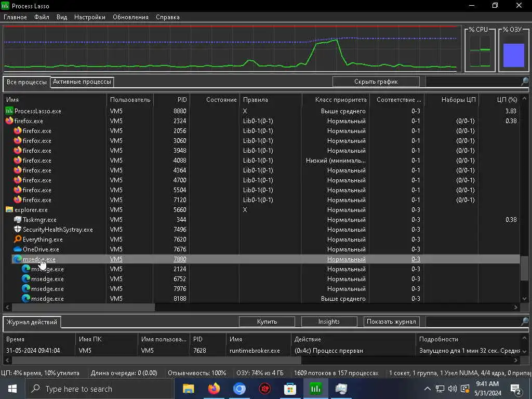Open the volume control in system tray
Viewport: 532px width, 399px height.
tap(453, 389)
